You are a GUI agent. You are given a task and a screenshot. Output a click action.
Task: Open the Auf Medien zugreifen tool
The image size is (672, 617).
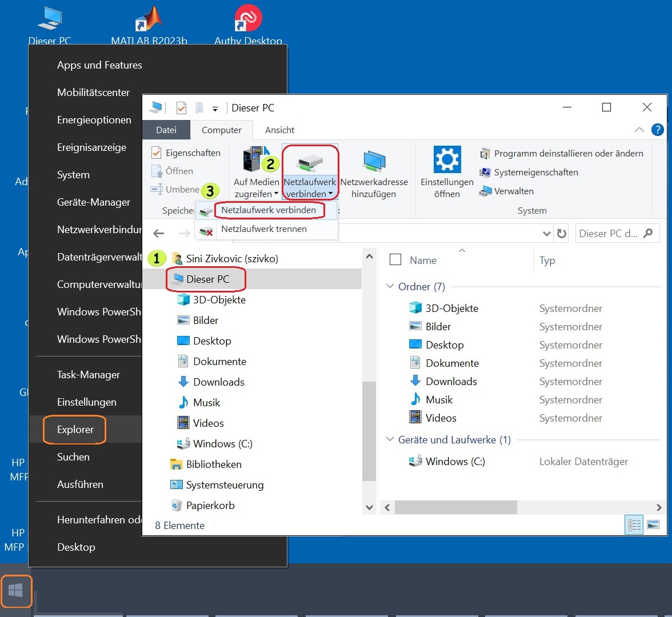(256, 171)
